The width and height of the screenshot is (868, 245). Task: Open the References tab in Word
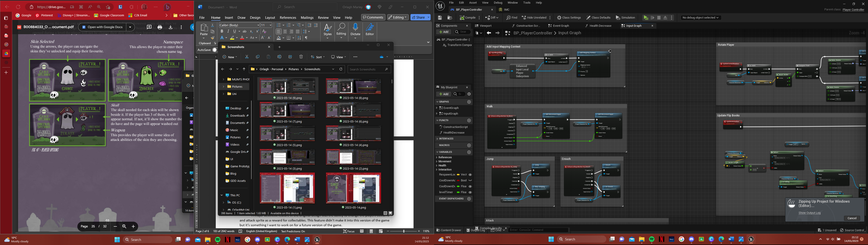288,18
